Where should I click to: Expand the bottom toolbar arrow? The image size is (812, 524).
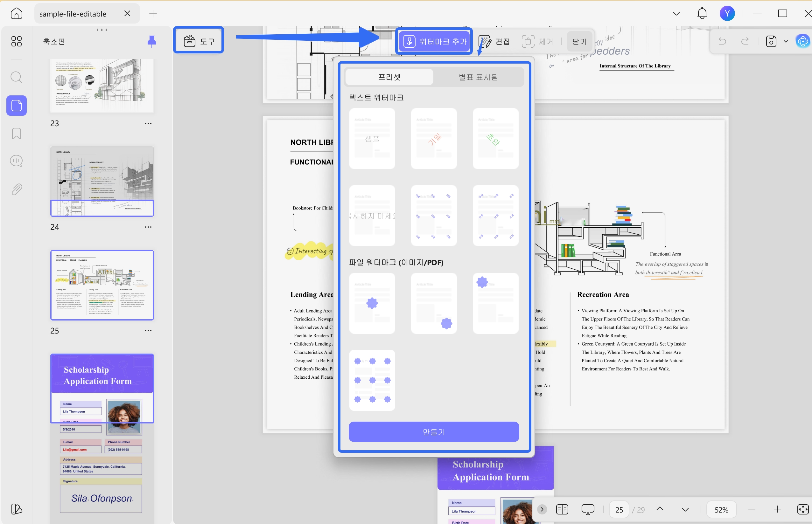click(542, 509)
